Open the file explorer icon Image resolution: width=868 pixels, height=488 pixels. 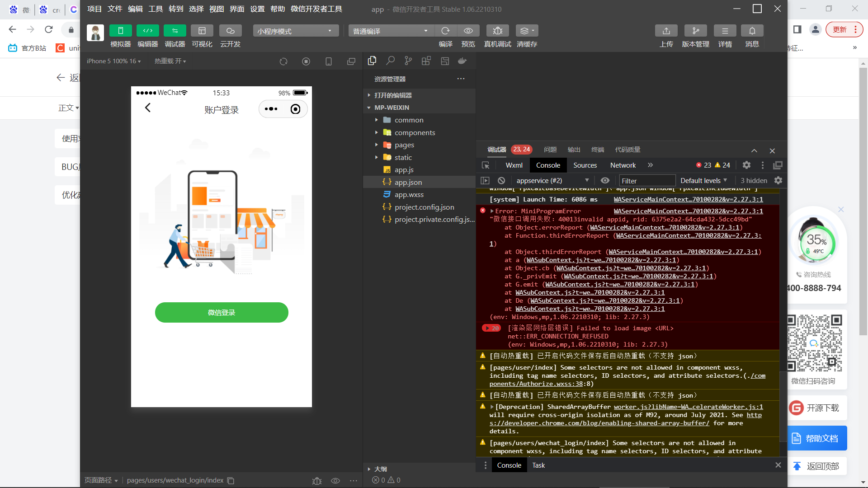pyautogui.click(x=372, y=61)
